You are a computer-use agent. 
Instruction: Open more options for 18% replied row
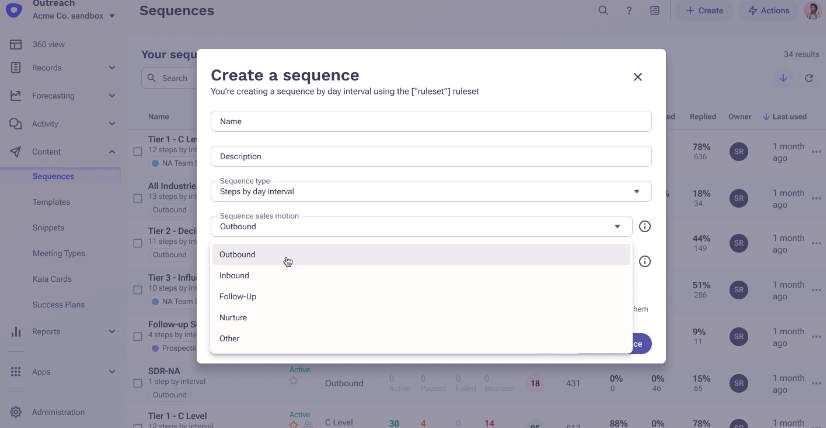point(817,199)
